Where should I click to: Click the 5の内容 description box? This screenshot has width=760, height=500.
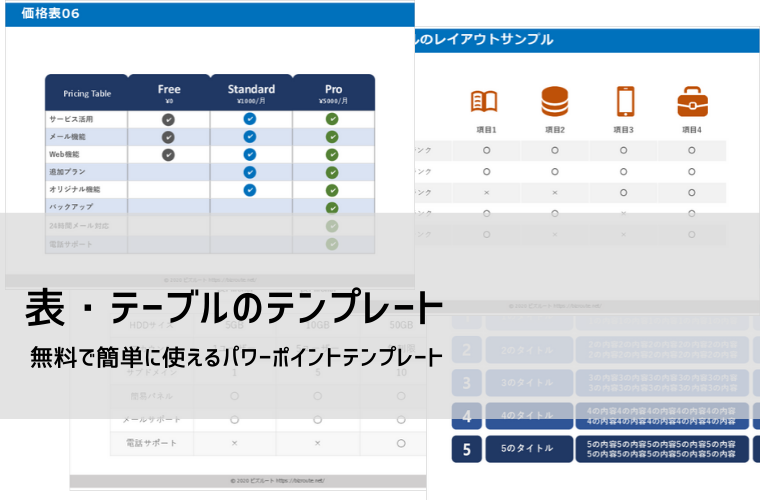(x=662, y=449)
